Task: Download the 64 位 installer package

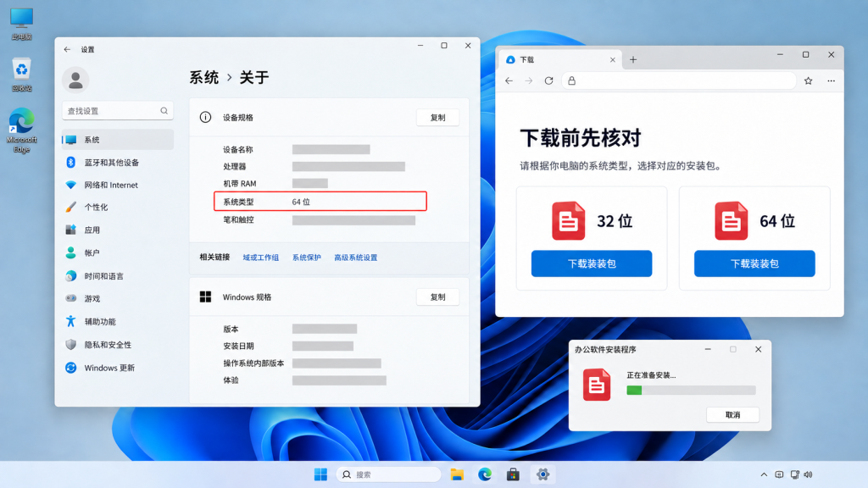Action: pos(754,263)
